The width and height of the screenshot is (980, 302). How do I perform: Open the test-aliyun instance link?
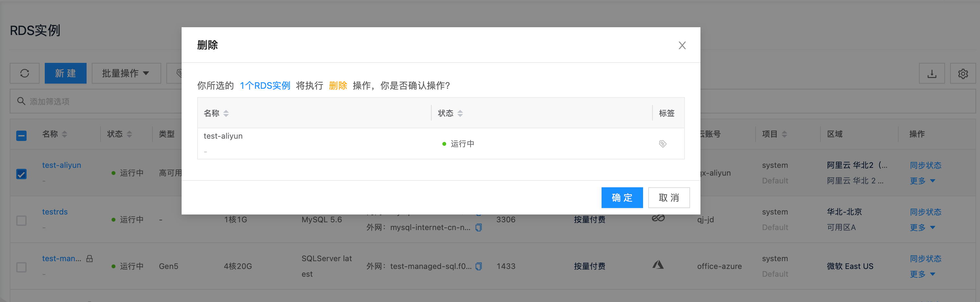click(62, 165)
